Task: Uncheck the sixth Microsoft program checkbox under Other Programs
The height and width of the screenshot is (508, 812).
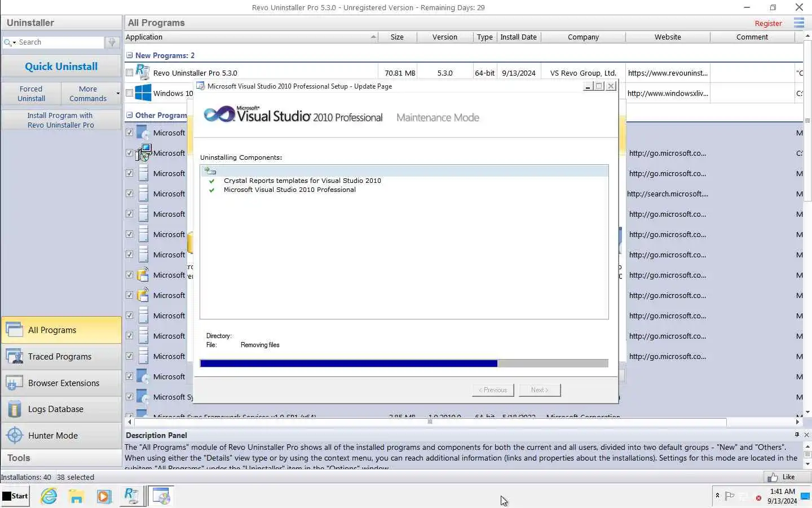Action: click(x=129, y=234)
